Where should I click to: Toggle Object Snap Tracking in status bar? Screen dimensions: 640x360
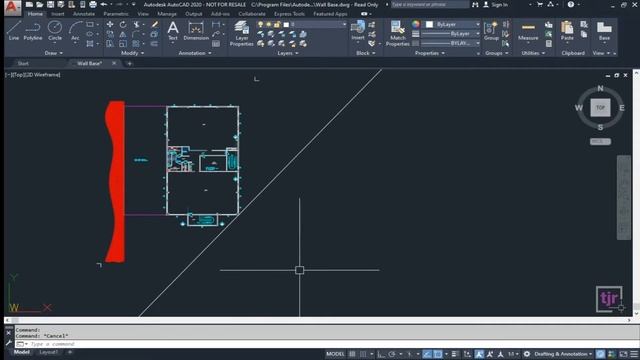tap(427, 354)
